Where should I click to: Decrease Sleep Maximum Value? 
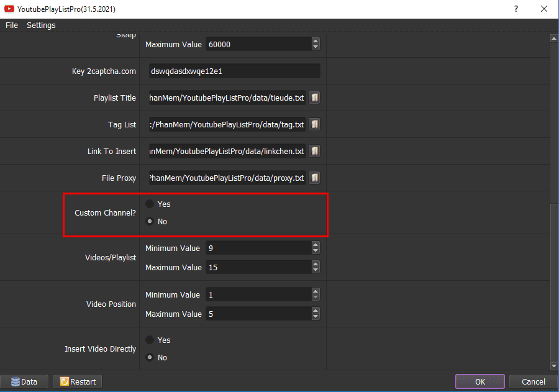click(x=315, y=47)
